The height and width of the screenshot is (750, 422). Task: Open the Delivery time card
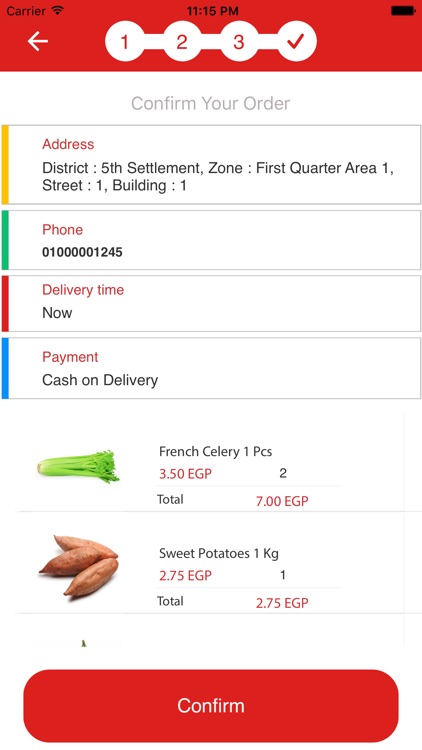pyautogui.click(x=211, y=303)
